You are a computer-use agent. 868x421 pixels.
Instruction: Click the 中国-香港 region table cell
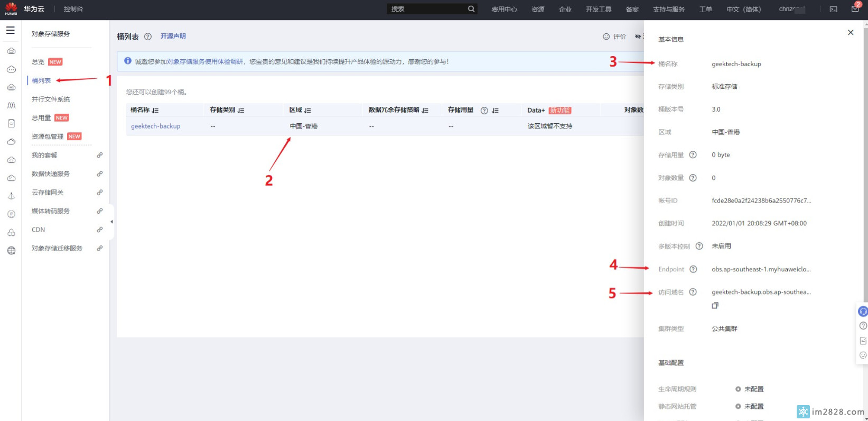(x=304, y=126)
